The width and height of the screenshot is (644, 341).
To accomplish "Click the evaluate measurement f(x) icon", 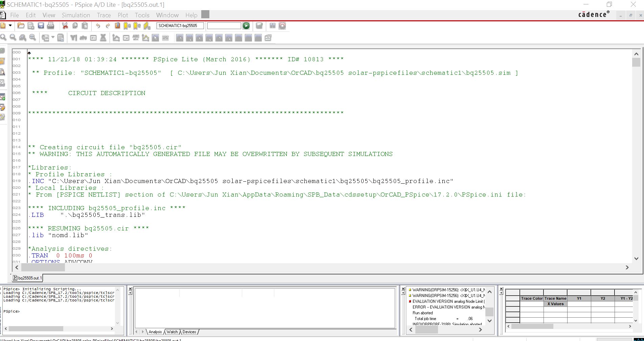I will tap(126, 38).
